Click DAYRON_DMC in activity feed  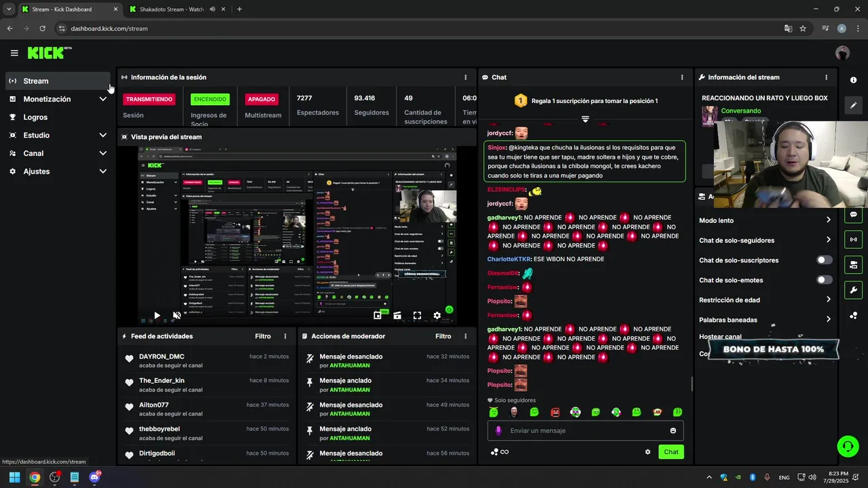[x=161, y=357]
